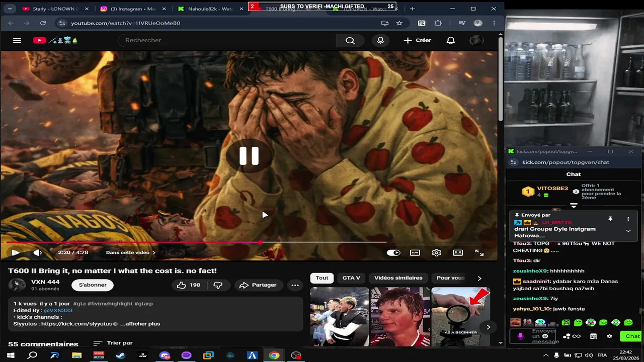Open pinned message three-dot options in Kick chat
The image size is (644, 362).
click(x=628, y=219)
